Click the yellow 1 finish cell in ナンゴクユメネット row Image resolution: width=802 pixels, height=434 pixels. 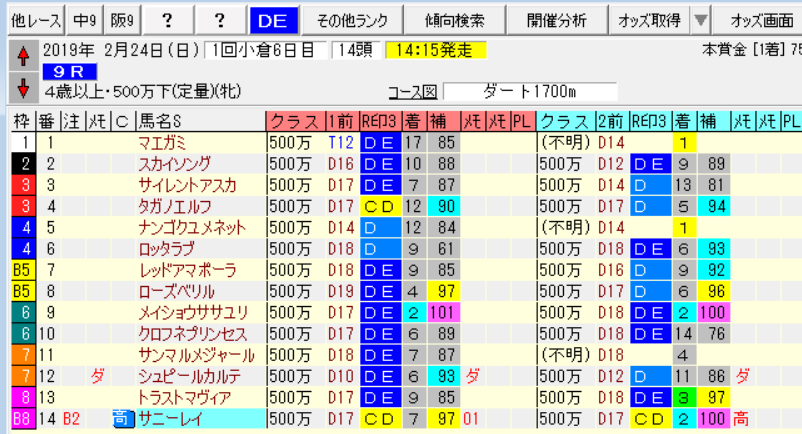pos(684,227)
